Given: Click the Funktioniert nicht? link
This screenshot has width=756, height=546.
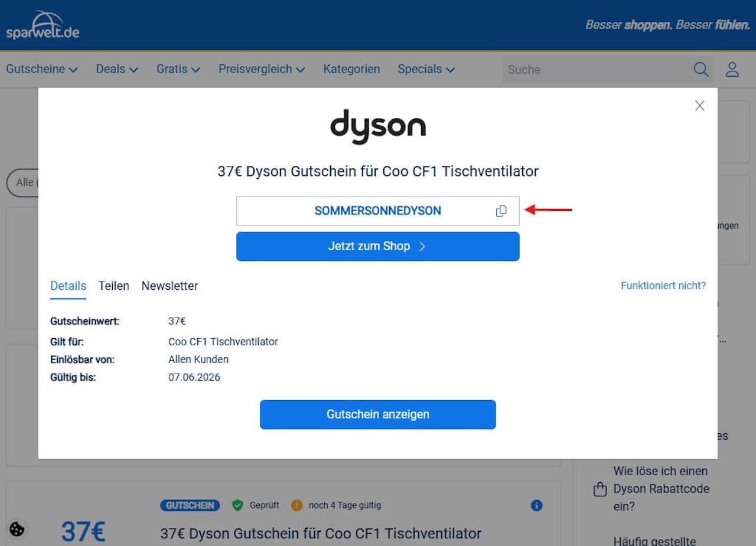Looking at the screenshot, I should click(663, 286).
